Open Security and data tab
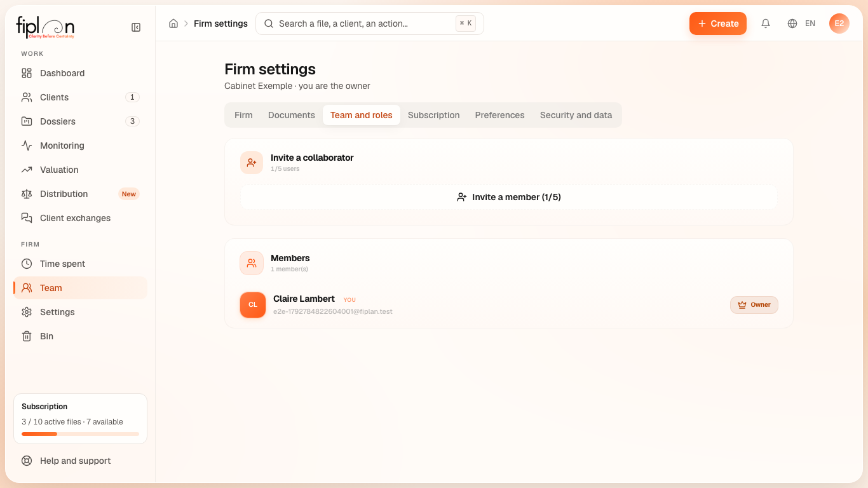 [x=576, y=115]
